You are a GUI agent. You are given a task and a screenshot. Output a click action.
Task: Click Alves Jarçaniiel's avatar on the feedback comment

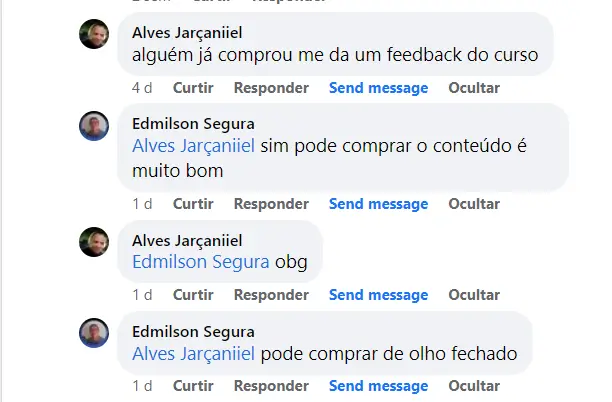(x=94, y=34)
